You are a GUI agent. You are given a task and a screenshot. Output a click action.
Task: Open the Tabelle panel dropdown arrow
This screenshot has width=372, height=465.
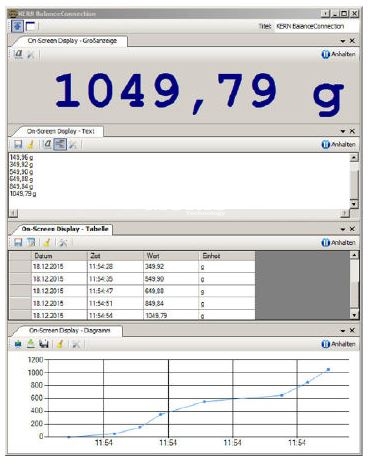point(343,229)
